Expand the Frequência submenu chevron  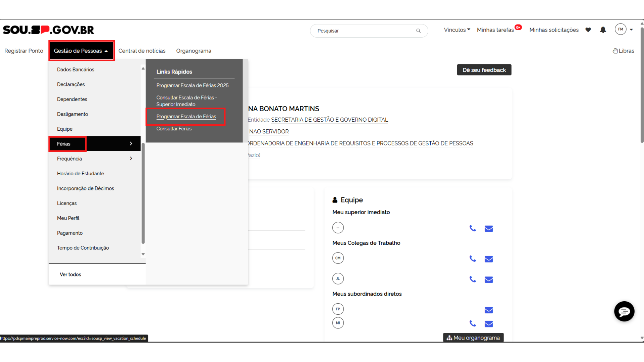131,159
